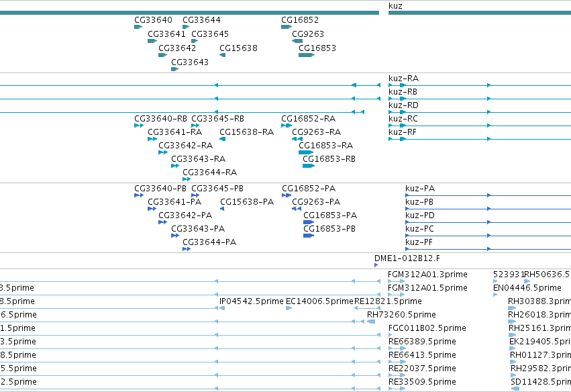The height and width of the screenshot is (392, 571).
Task: Select the EC14006.5prime EST label
Action: coord(320,301)
